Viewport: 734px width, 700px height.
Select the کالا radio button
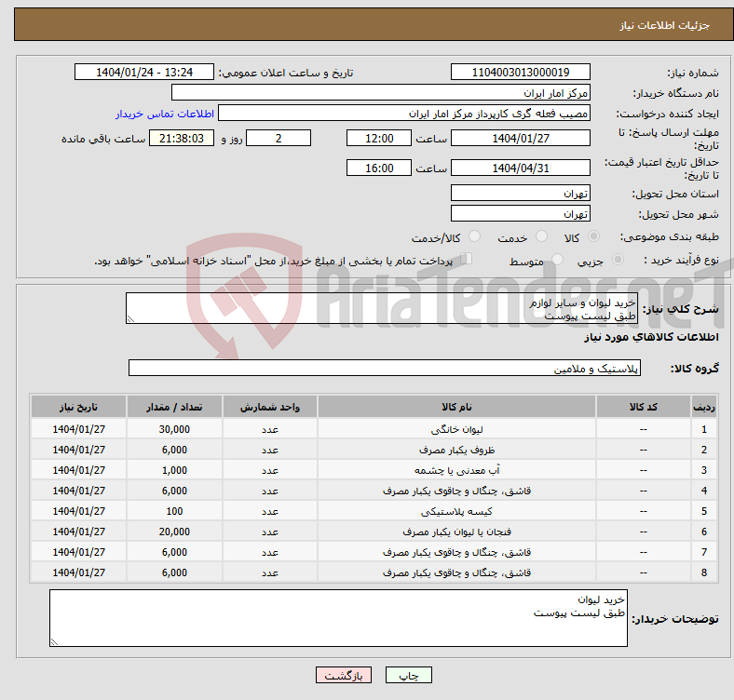593,236
